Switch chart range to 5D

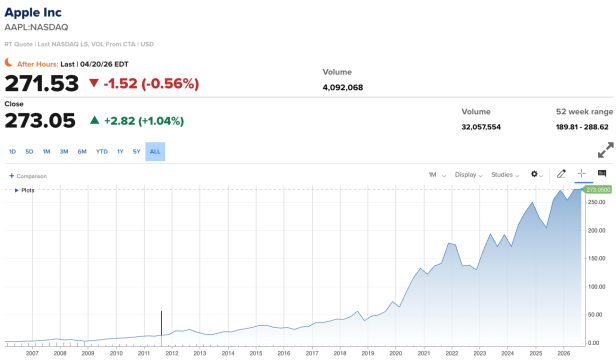tap(29, 152)
